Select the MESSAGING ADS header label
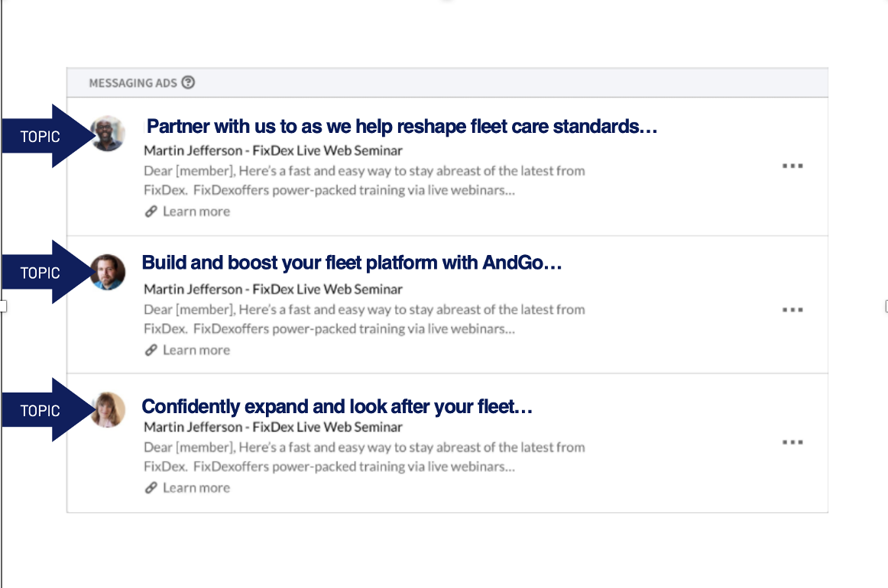Screen dimensions: 888x588 [x=133, y=83]
